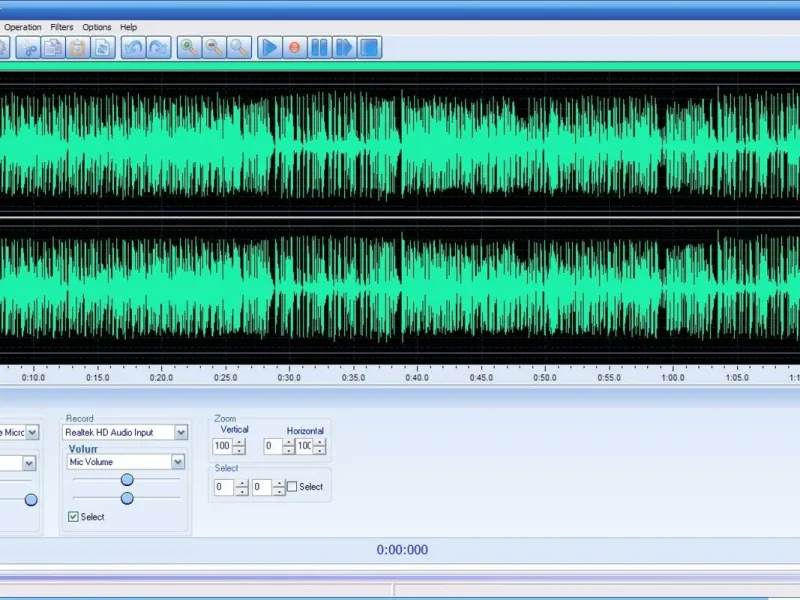This screenshot has width=800, height=600.
Task: Enable the Select checkbox in Select group
Action: point(292,487)
